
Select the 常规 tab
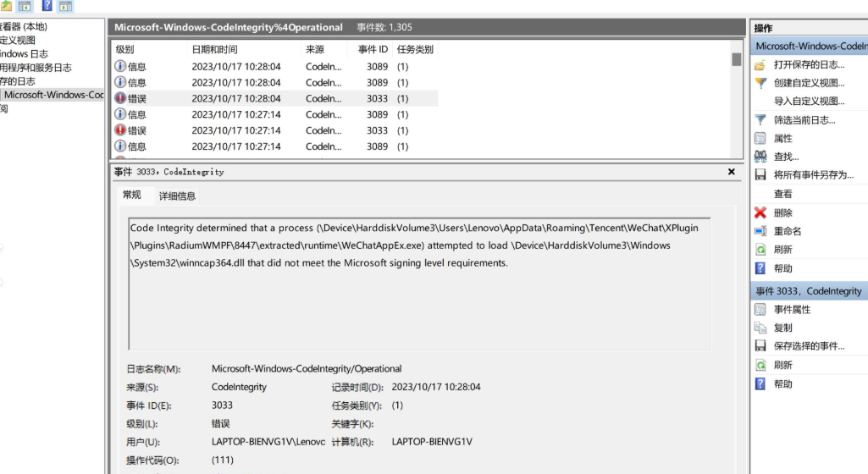[x=132, y=196]
